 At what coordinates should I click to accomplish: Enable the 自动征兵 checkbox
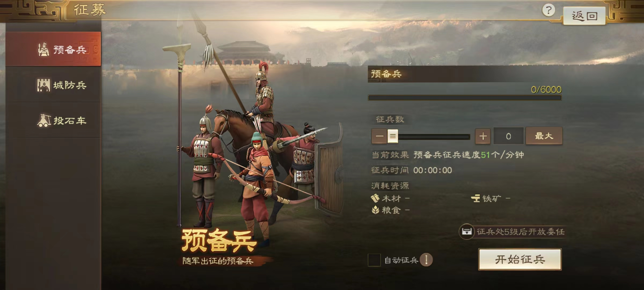click(x=374, y=260)
